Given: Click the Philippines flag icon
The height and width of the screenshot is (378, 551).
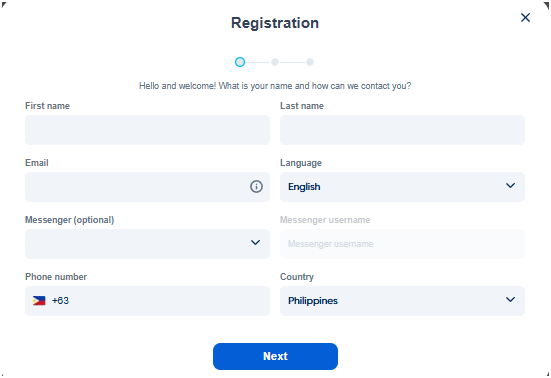Looking at the screenshot, I should [x=39, y=301].
